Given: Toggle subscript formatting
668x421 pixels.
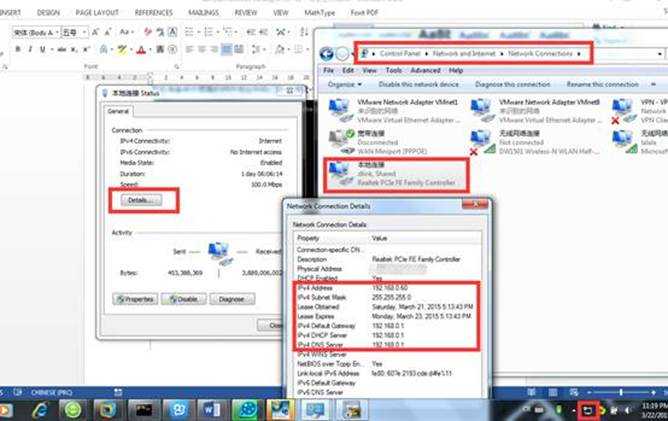Looking at the screenshot, I should pos(74,50).
